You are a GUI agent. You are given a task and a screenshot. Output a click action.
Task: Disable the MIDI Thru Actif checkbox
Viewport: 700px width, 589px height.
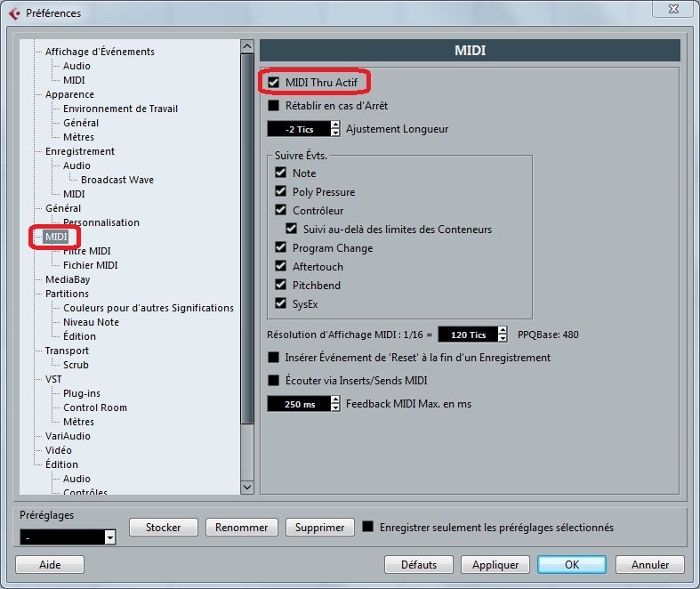(274, 83)
